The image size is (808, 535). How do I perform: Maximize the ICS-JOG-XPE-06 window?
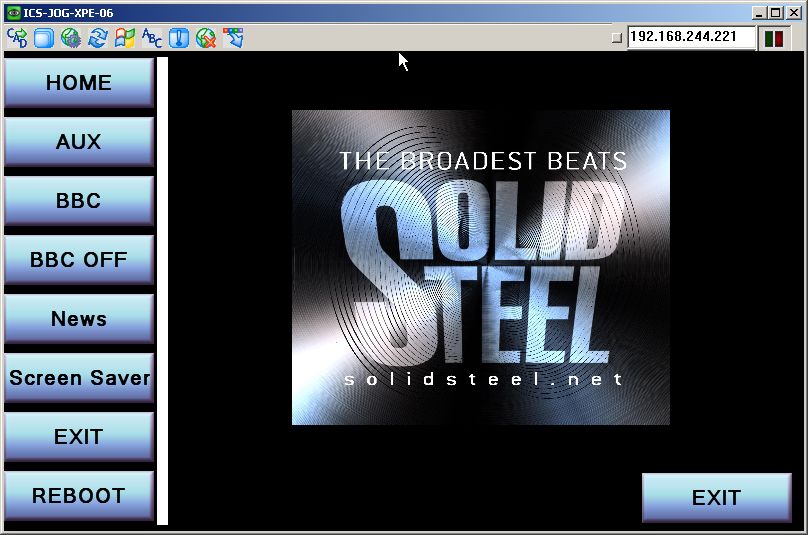(776, 13)
